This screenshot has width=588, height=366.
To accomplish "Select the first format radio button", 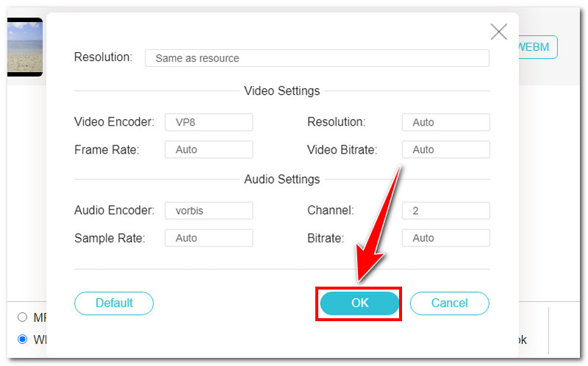I will tap(22, 317).
